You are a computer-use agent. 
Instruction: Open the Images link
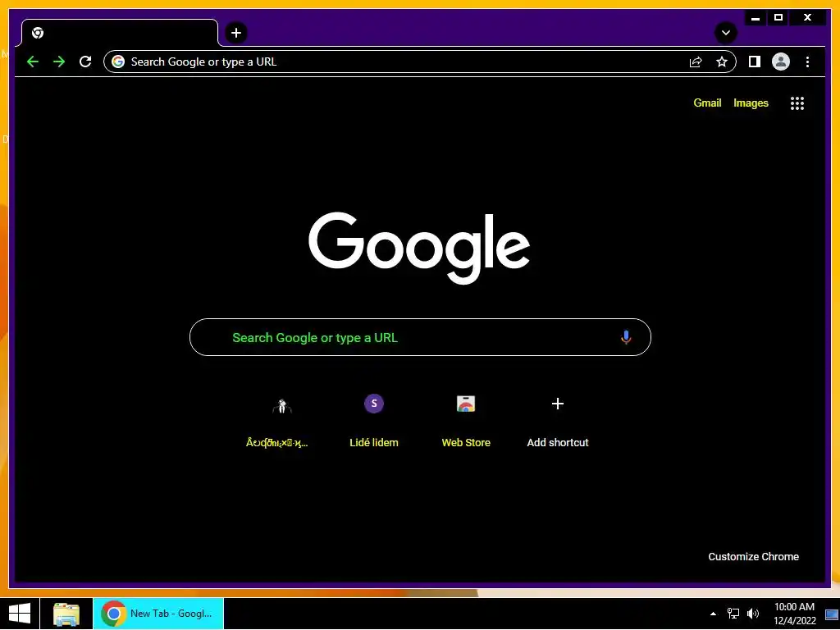pos(751,103)
